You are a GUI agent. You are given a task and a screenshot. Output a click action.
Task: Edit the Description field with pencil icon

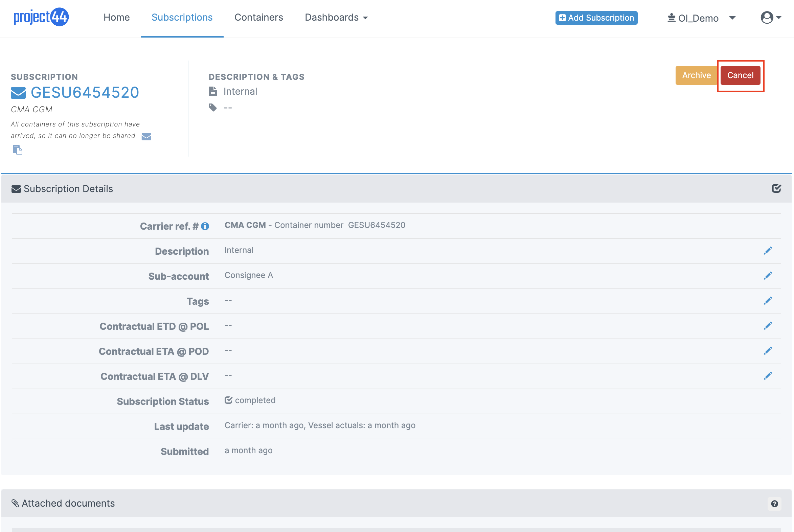(768, 251)
